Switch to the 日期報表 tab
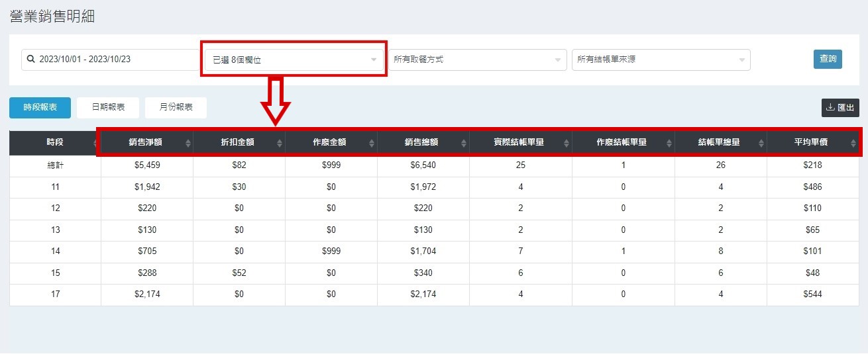The width and height of the screenshot is (868, 354). (108, 107)
